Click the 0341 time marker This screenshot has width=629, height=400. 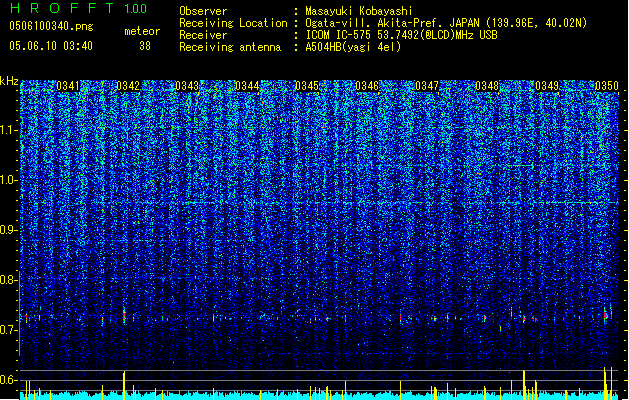pos(68,86)
